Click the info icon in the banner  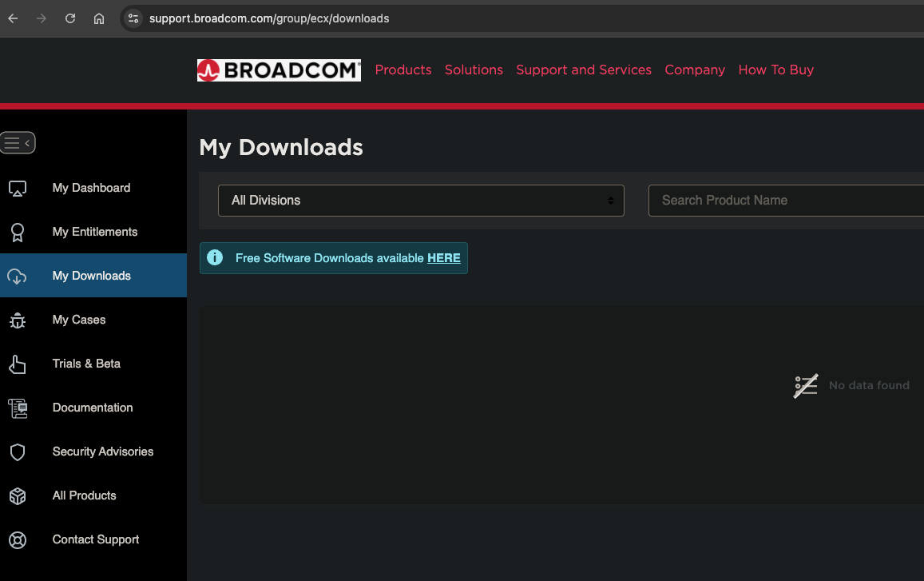pos(215,258)
